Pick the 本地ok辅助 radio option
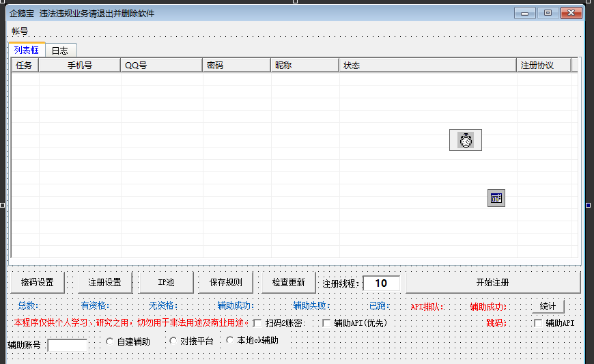This screenshot has width=594, height=364. coord(229,340)
